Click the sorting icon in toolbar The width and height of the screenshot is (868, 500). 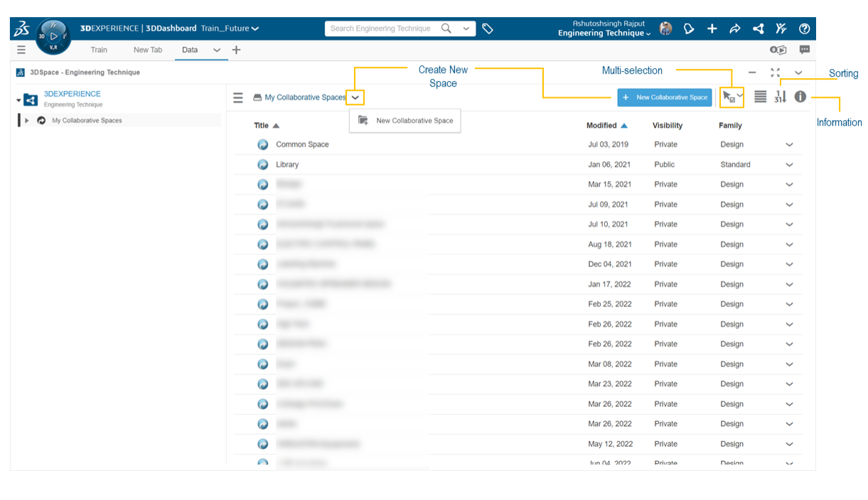(x=780, y=97)
